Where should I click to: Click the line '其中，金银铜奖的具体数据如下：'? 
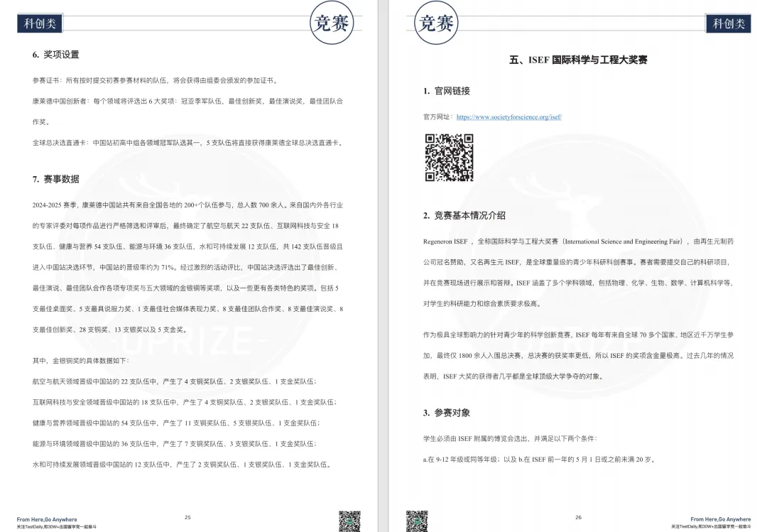81,361
